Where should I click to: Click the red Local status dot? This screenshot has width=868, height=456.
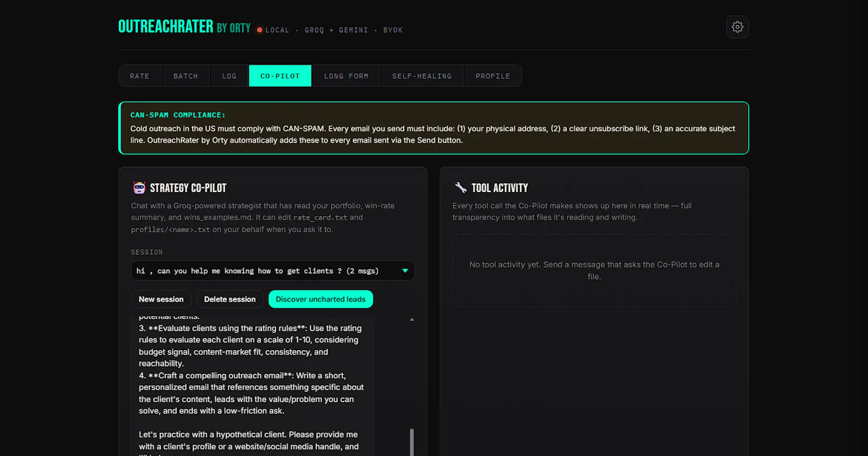[259, 30]
